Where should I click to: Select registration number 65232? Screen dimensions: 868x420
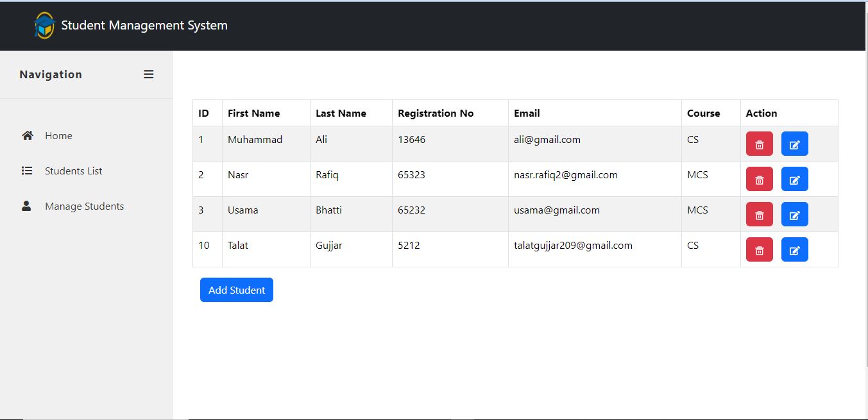(x=450, y=214)
